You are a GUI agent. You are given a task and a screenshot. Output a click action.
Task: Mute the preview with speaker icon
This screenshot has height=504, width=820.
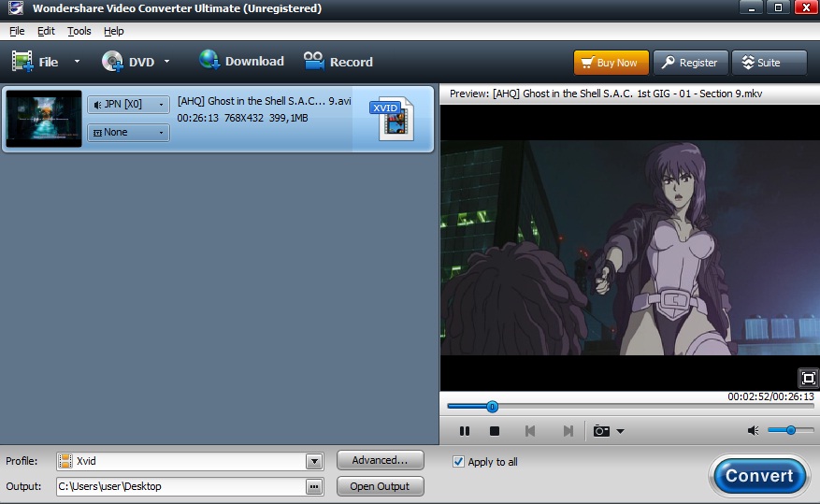click(x=753, y=430)
